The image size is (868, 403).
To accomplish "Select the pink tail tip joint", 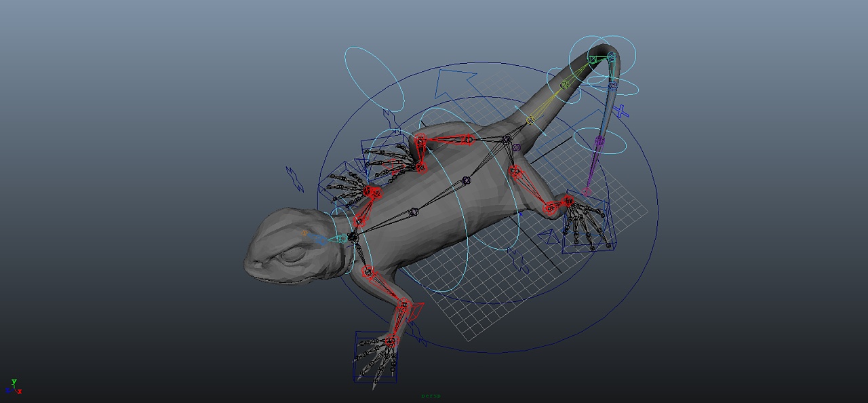I will coord(587,192).
